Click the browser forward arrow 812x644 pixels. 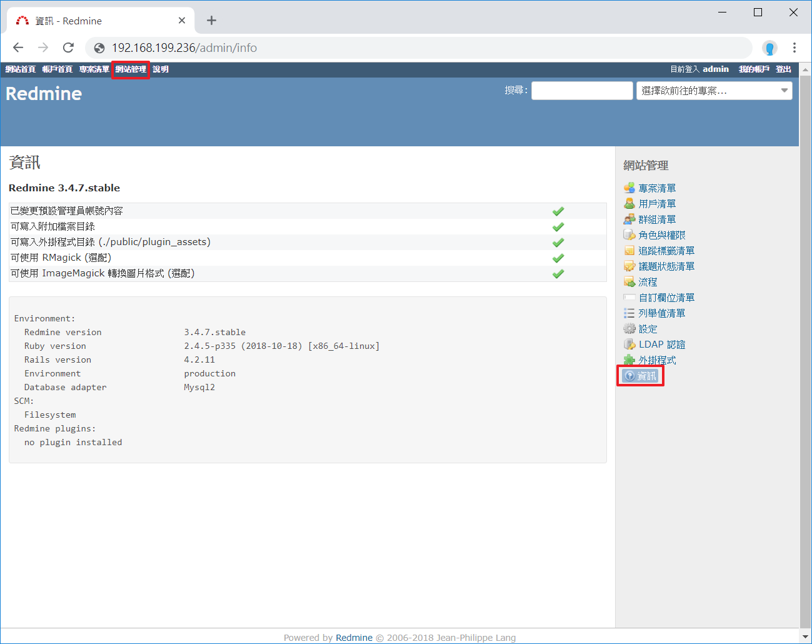click(43, 48)
